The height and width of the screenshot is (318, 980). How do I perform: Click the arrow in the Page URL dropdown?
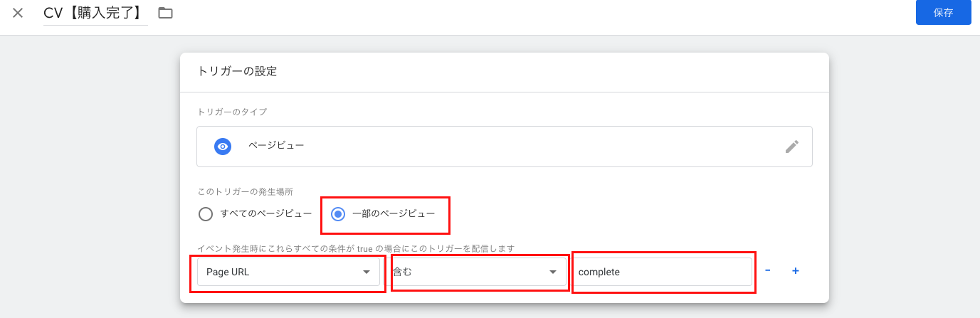(367, 272)
